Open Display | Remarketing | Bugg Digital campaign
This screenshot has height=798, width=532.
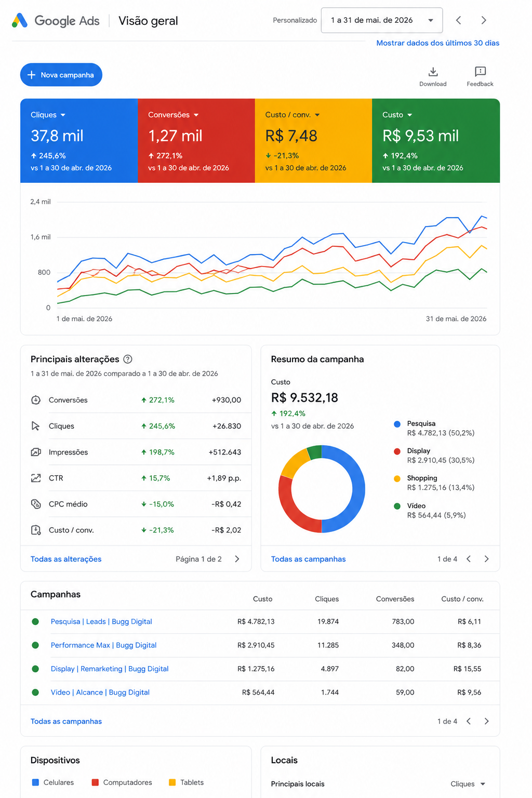coord(110,669)
